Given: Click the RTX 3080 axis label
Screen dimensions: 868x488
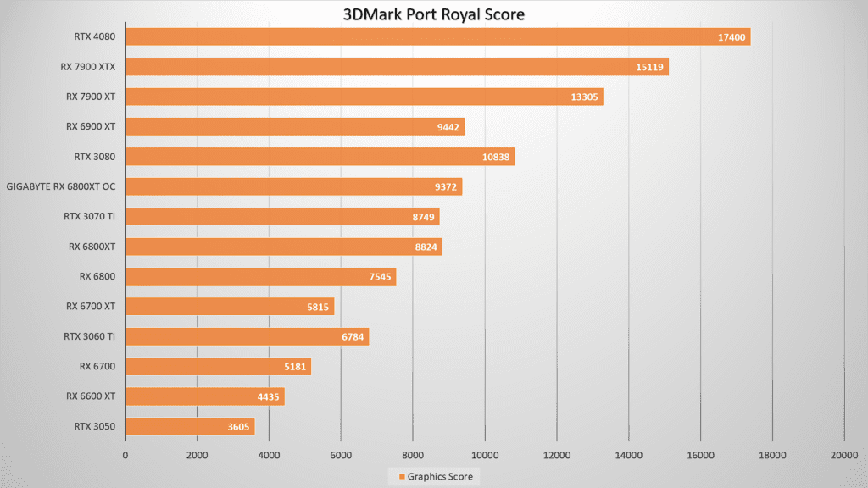Looking at the screenshot, I should pyautogui.click(x=95, y=157).
